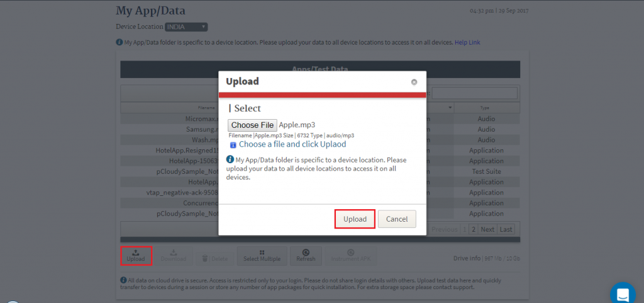Click the table search input field
644x303 pixels.
point(474,93)
